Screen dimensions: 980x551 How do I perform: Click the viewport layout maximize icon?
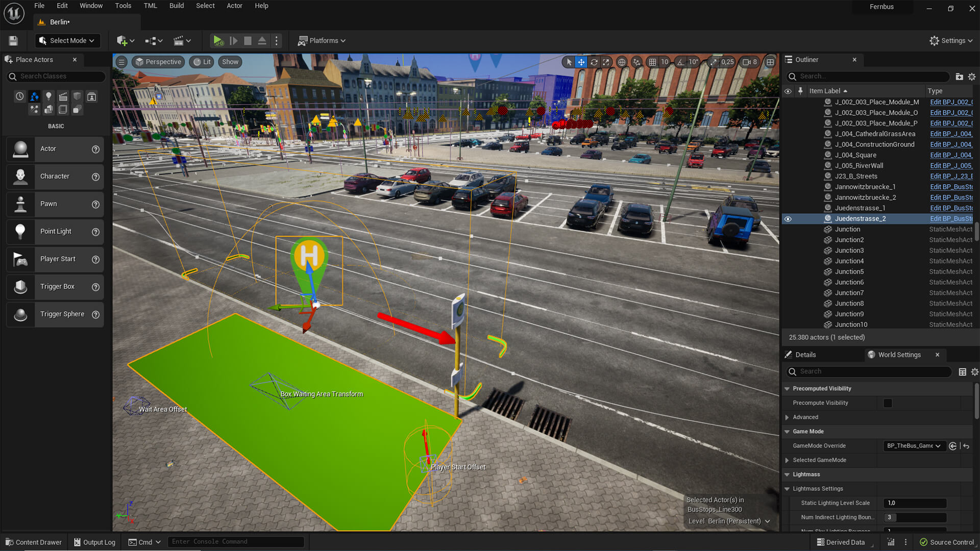point(770,62)
